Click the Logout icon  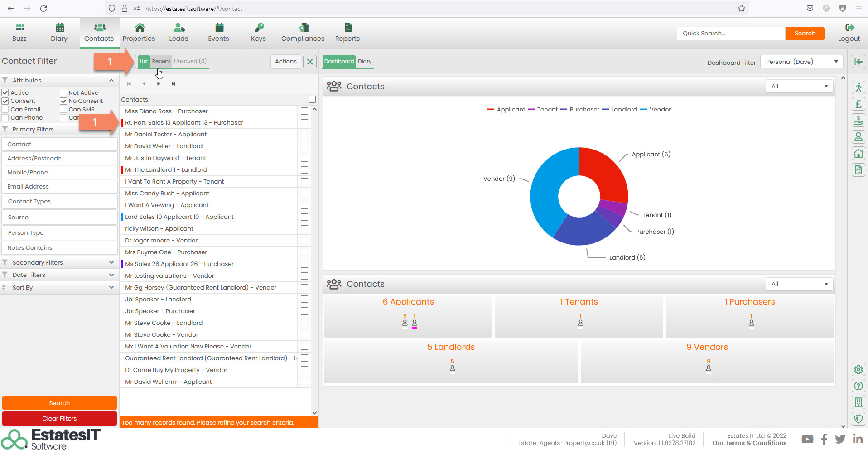[x=849, y=28]
